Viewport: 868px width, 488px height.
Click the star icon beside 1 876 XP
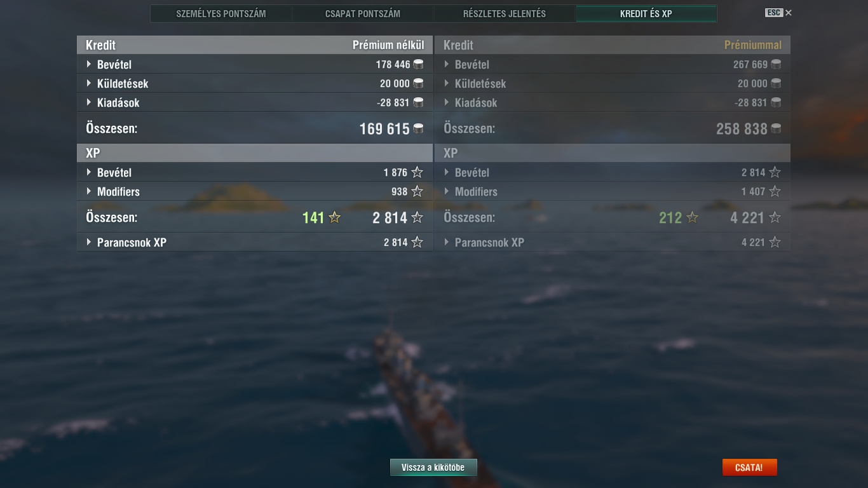[417, 172]
